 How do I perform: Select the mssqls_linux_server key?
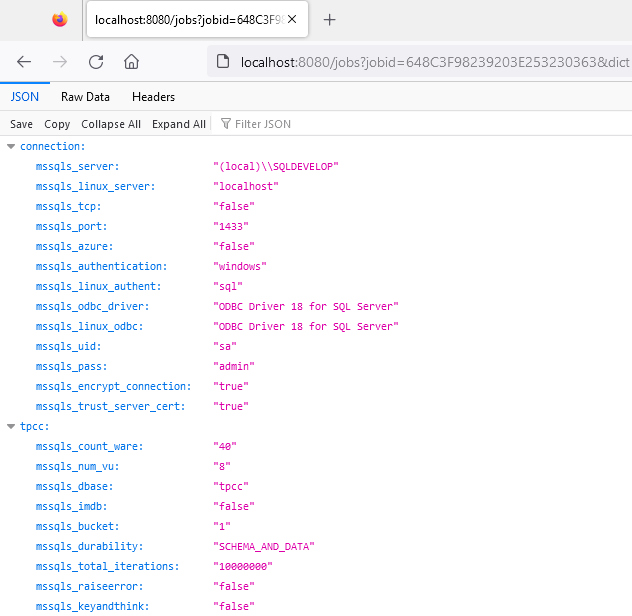point(95,186)
